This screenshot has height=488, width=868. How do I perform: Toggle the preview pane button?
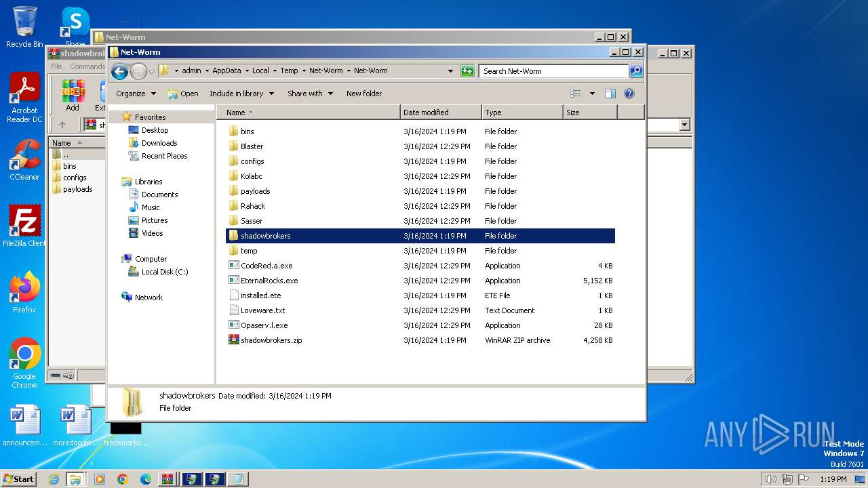click(610, 94)
